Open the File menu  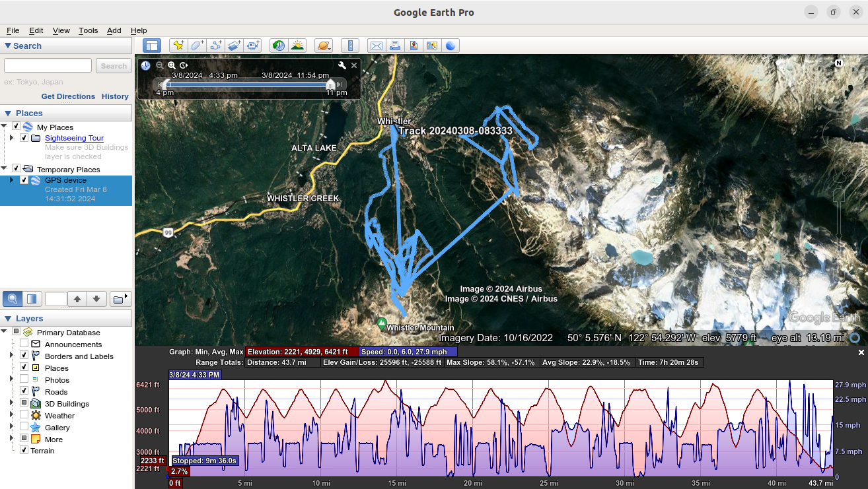coord(13,30)
